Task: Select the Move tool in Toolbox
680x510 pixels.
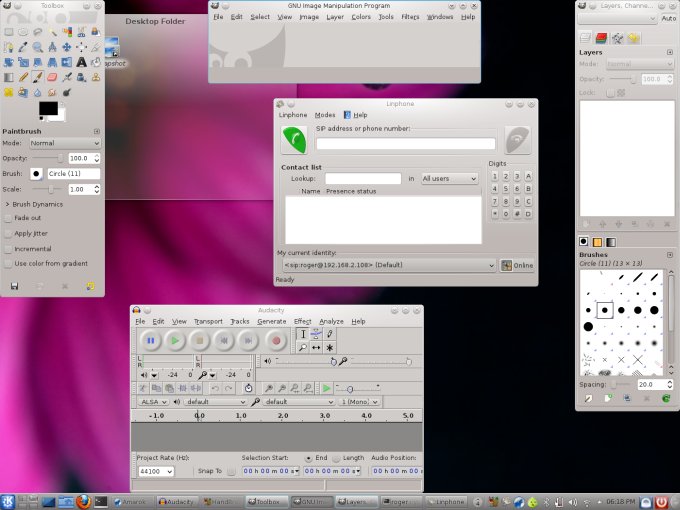Action: click(67, 47)
